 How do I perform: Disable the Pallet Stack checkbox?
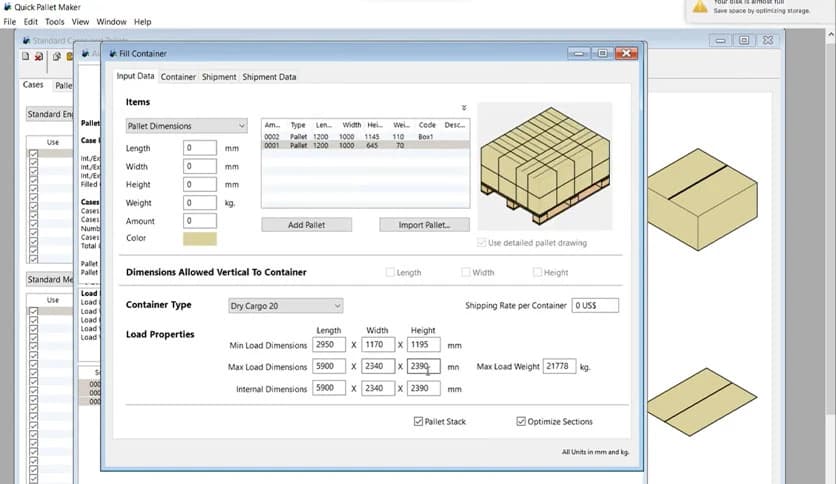418,422
